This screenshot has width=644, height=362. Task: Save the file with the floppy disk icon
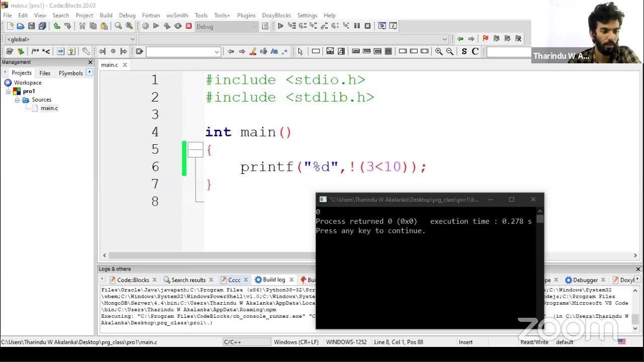coord(31,26)
